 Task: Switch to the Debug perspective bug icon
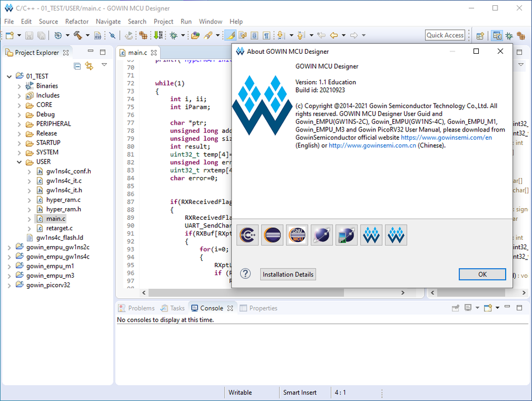click(509, 36)
